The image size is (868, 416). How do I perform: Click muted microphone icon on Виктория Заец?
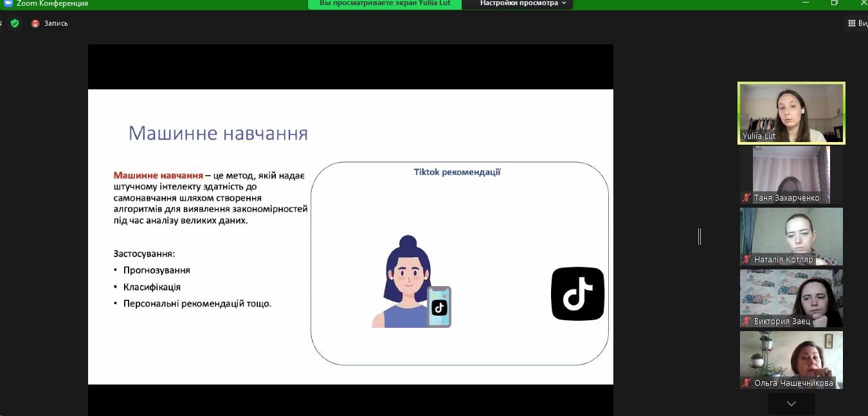(746, 321)
